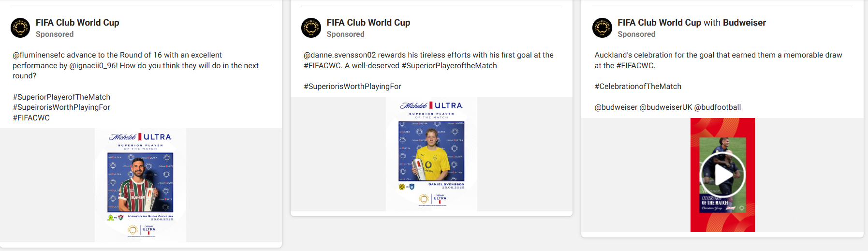868x251 pixels.
Task: Click #SuperiorisWorthPlayingFor in the Svensson post
Action: (x=353, y=87)
